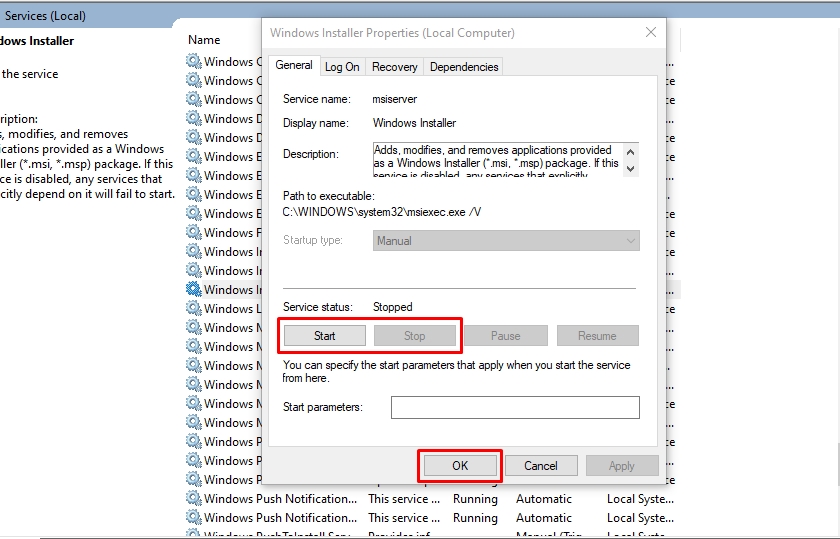The image size is (840, 539).
Task: Click the Resume service button
Action: pos(597,336)
